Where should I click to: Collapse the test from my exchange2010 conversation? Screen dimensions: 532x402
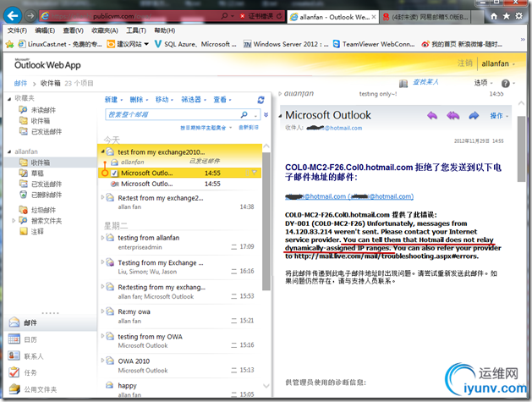pos(102,151)
